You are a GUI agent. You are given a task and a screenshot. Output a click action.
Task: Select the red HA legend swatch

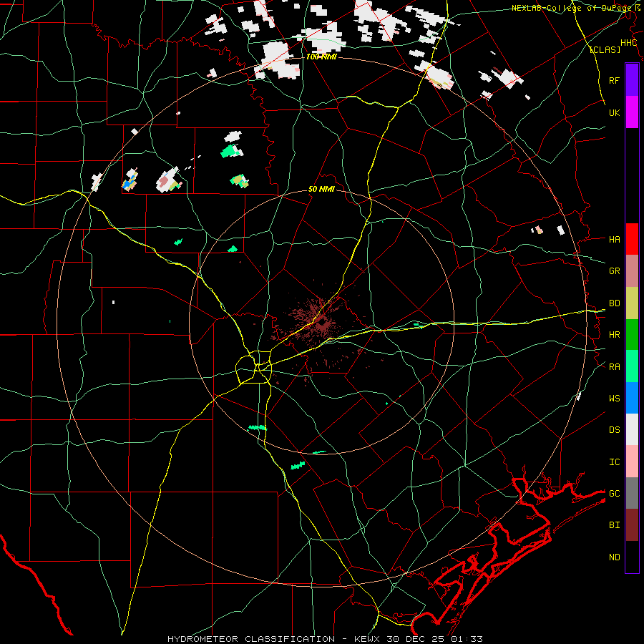click(x=632, y=239)
